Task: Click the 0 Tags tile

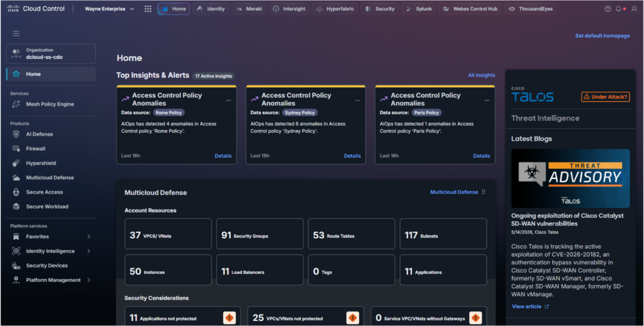Action: (x=352, y=270)
